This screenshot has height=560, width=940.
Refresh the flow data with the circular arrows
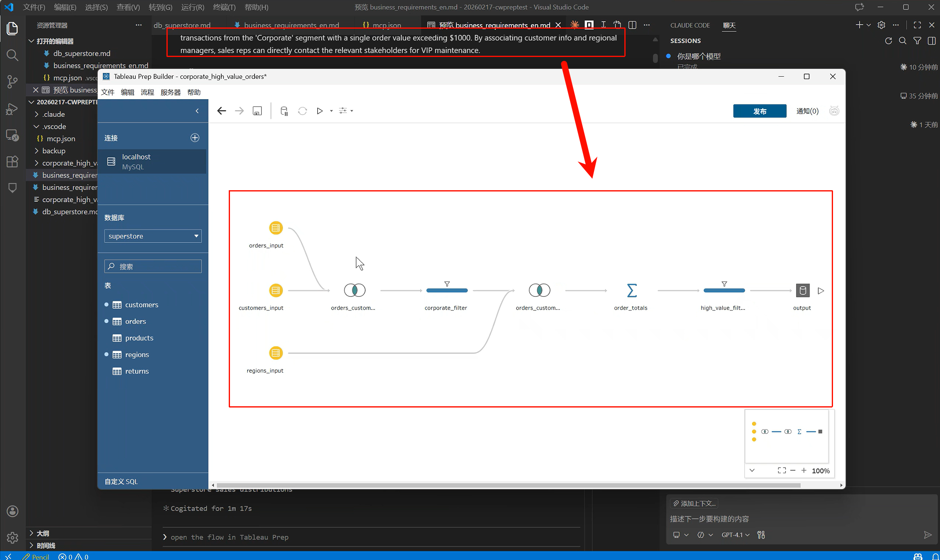click(303, 111)
